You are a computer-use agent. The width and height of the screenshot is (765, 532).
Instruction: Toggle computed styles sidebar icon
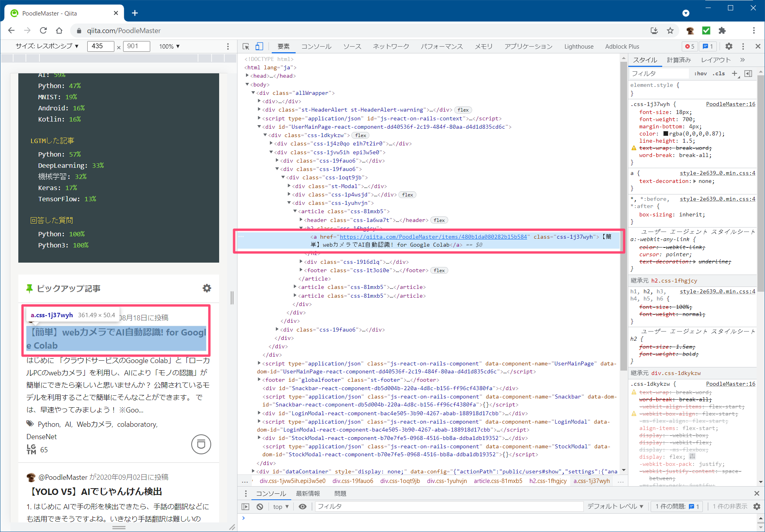pyautogui.click(x=748, y=73)
